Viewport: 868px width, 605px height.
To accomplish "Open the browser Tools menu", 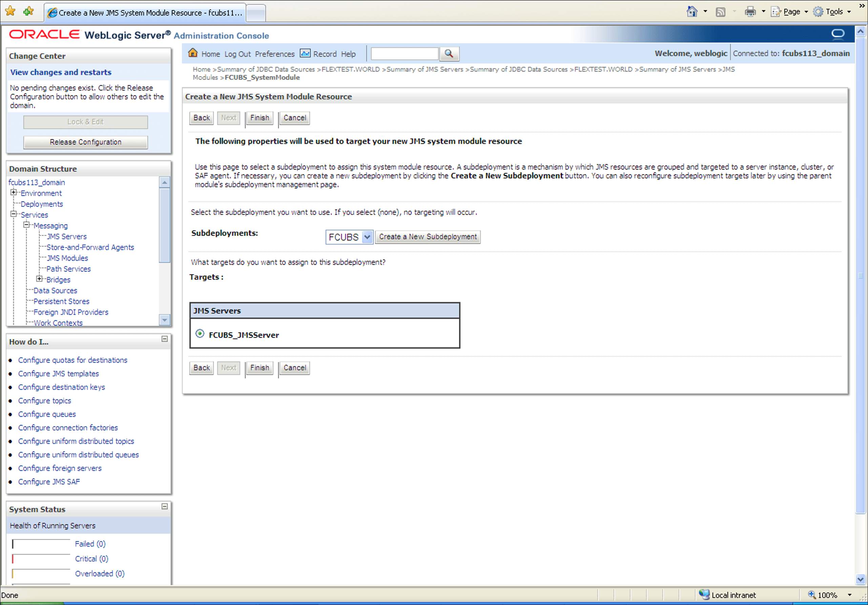I will (x=833, y=12).
